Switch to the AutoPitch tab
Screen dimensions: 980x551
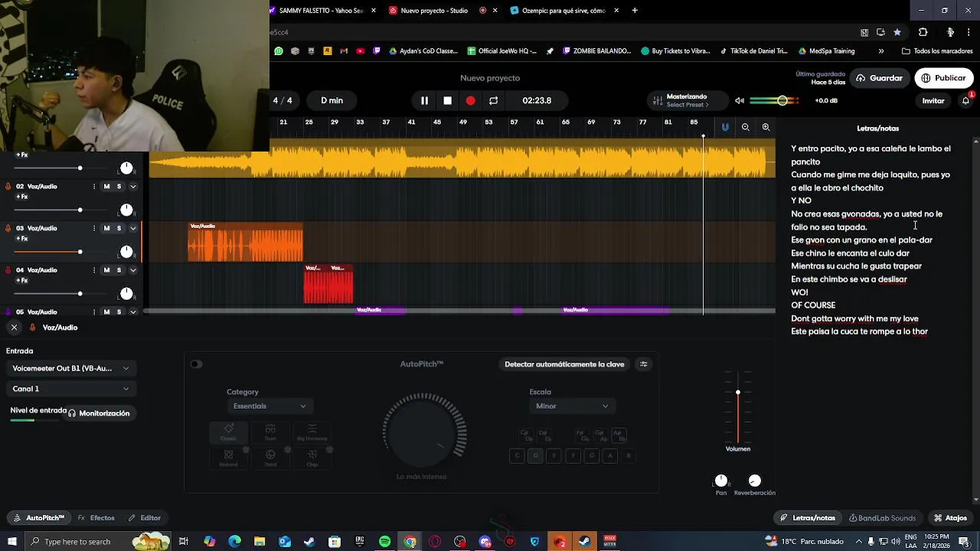[39, 518]
